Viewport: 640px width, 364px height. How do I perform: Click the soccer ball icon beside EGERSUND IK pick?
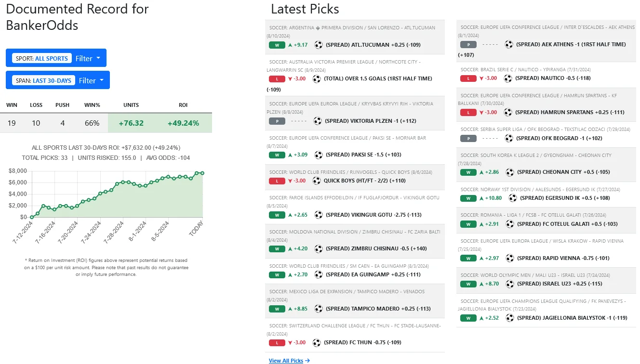513,198
